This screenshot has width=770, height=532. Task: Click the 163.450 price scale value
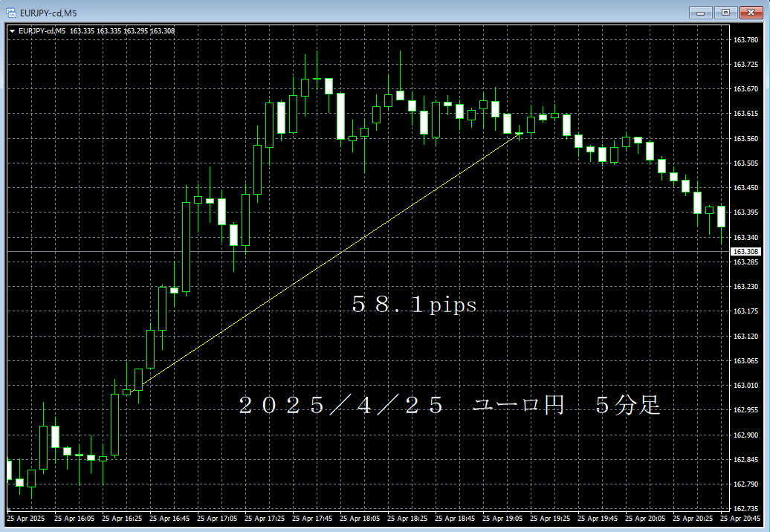[x=745, y=187]
